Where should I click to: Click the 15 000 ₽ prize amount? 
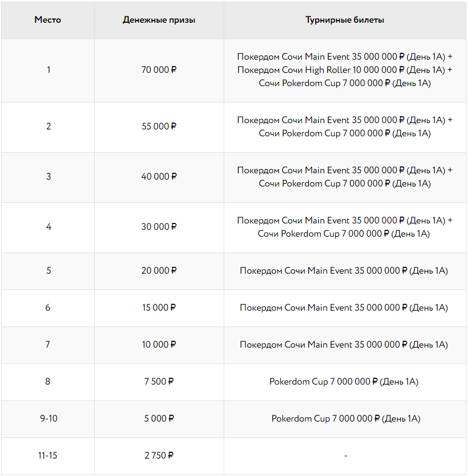coord(159,307)
